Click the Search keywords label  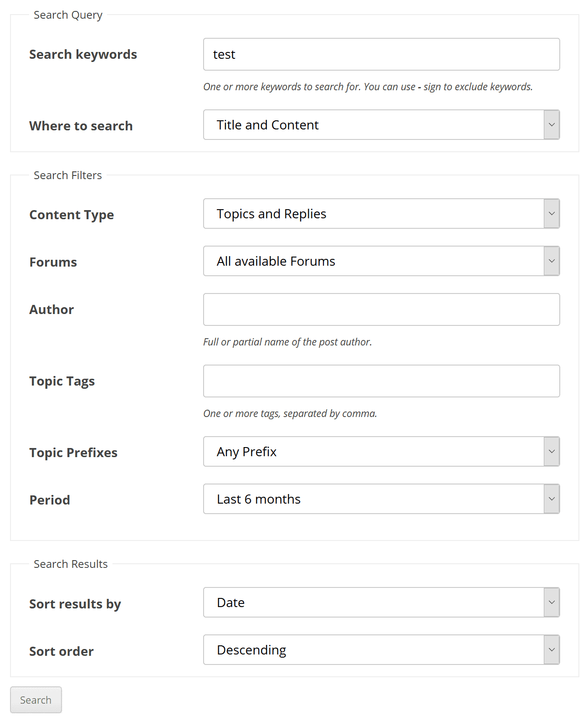(x=83, y=55)
